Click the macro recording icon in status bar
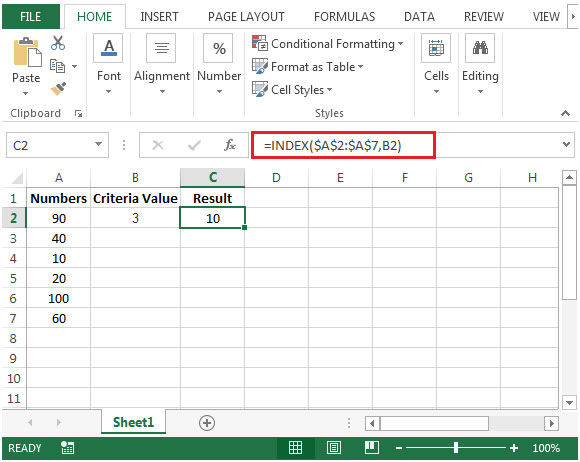Image resolution: width=580 pixels, height=462 pixels. pyautogui.click(x=67, y=448)
